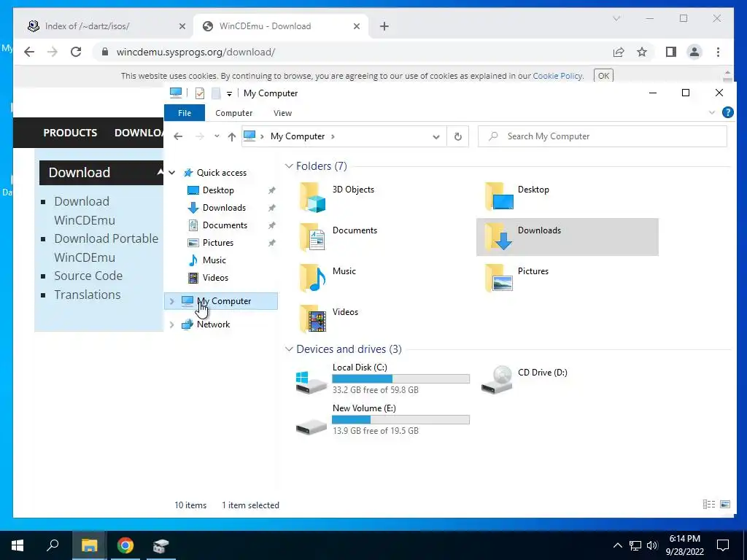This screenshot has height=560, width=747.
Task: Click the Search My Computer field
Action: (602, 136)
